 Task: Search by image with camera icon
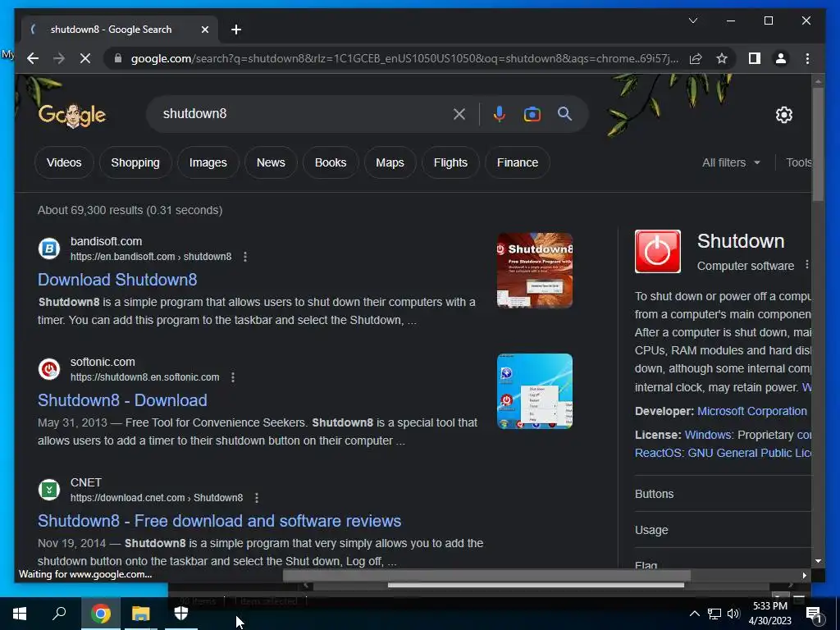click(532, 113)
